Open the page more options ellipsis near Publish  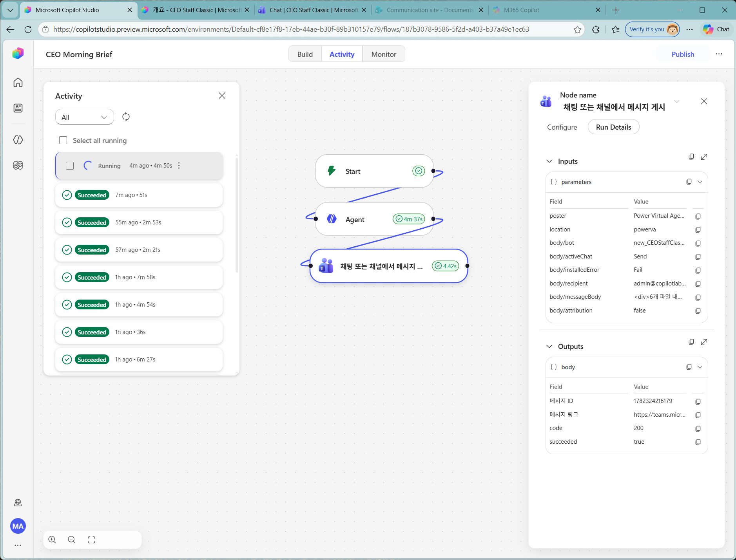719,54
